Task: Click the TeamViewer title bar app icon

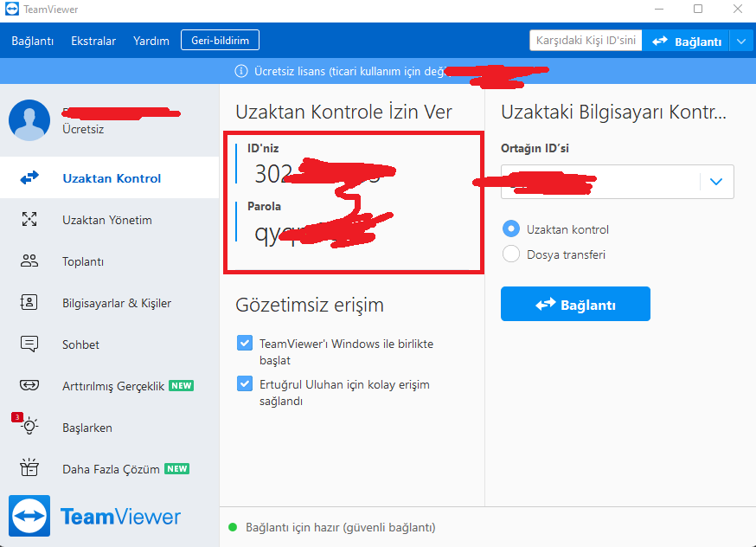Action: click(x=11, y=10)
